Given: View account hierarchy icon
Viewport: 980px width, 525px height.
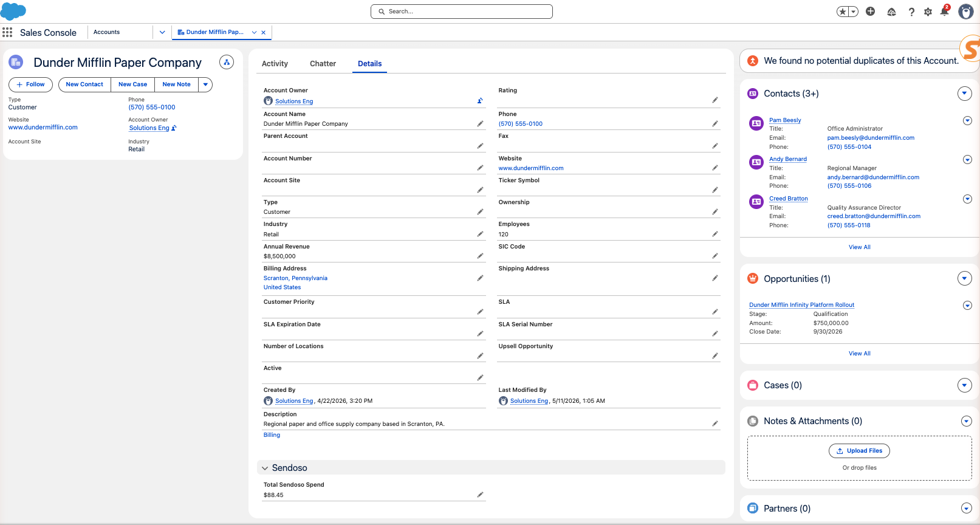Looking at the screenshot, I should coord(227,62).
